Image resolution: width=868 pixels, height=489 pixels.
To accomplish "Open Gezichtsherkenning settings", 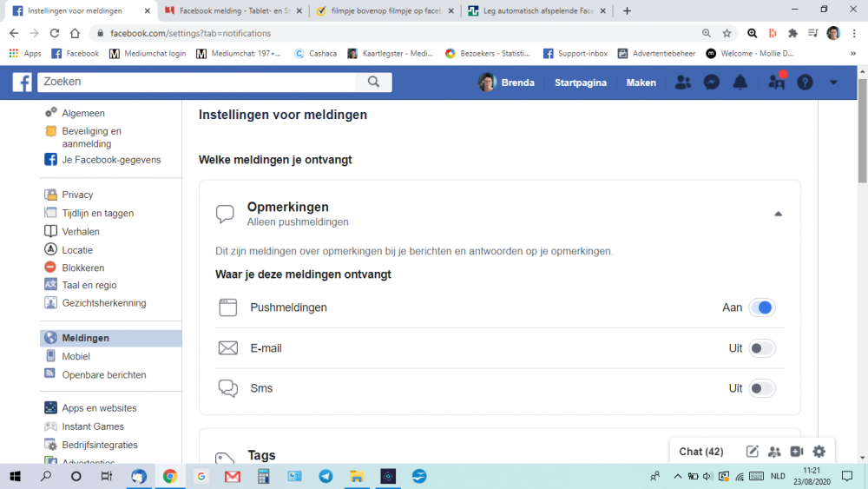I will pos(104,303).
